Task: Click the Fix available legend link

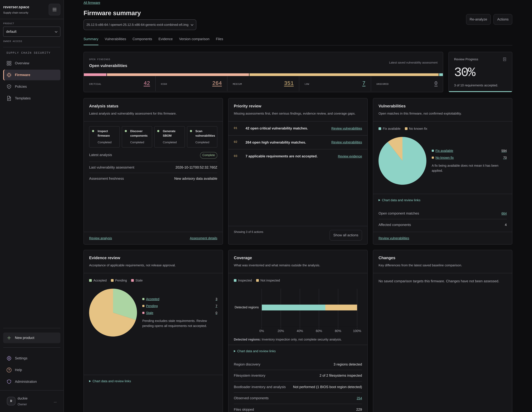Action: click(444, 151)
